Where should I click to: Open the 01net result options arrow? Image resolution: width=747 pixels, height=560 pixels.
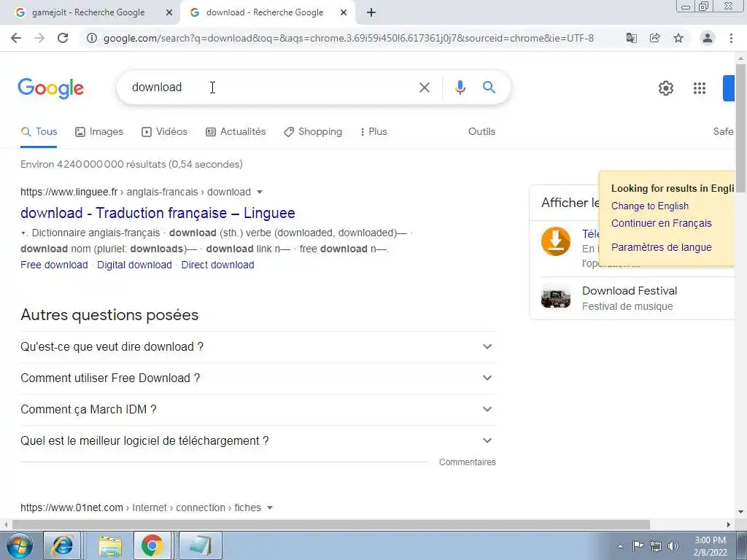pyautogui.click(x=270, y=507)
